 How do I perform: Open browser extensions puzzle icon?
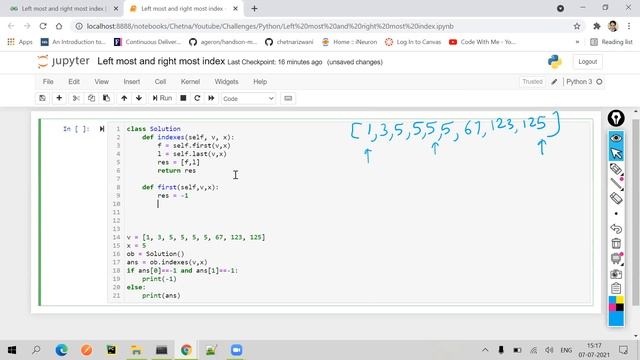[x=597, y=26]
